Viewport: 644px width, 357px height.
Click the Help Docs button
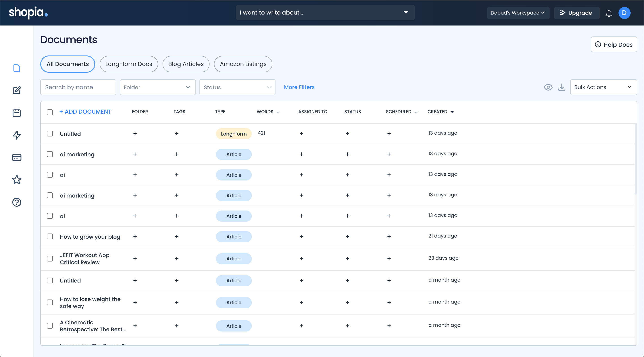pos(614,44)
